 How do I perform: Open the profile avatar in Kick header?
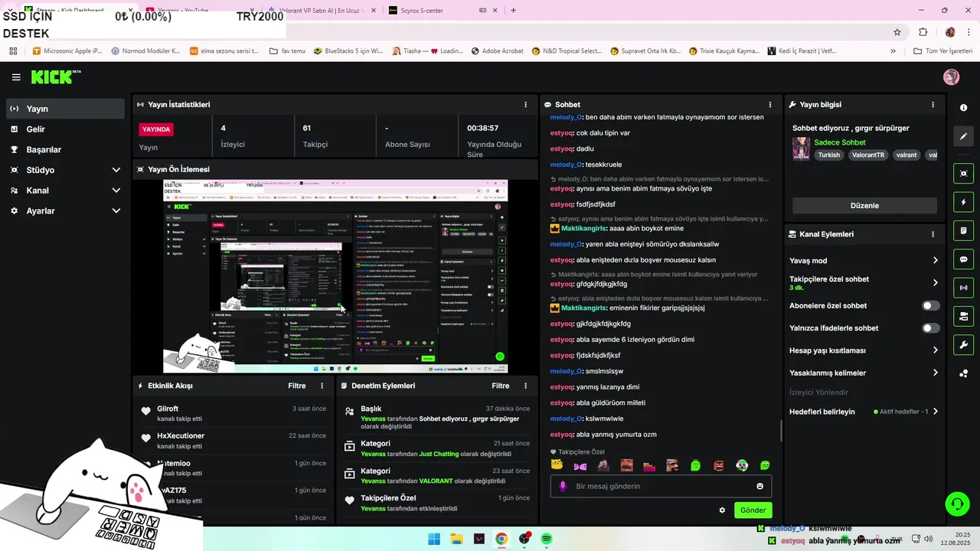(951, 77)
